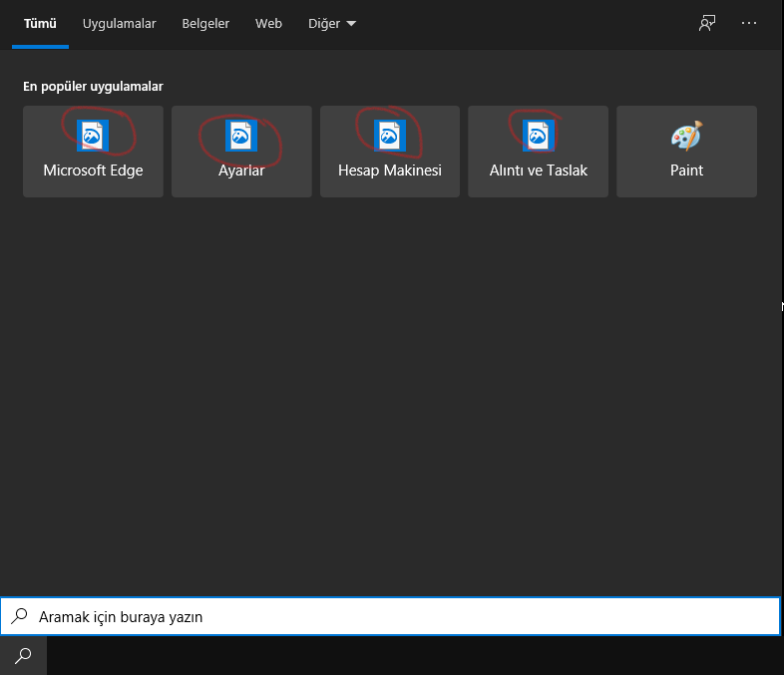This screenshot has width=784, height=675.
Task: Switch to the Uygulamalar tab
Action: (119, 23)
